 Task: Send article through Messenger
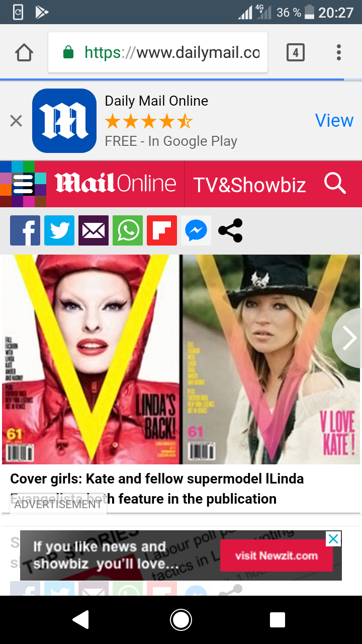click(x=196, y=230)
